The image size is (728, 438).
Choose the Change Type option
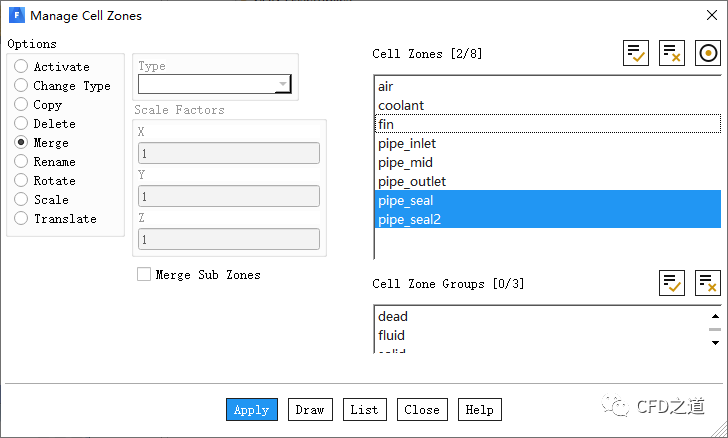pyautogui.click(x=21, y=86)
